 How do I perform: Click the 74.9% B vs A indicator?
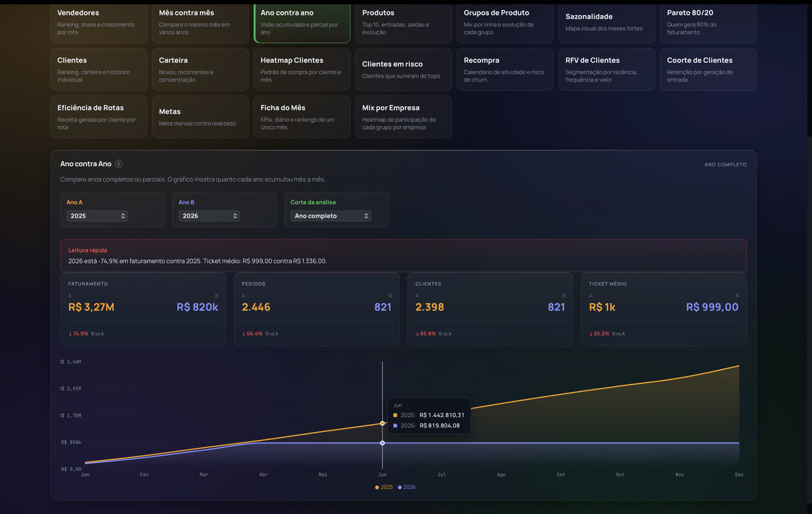[86, 334]
